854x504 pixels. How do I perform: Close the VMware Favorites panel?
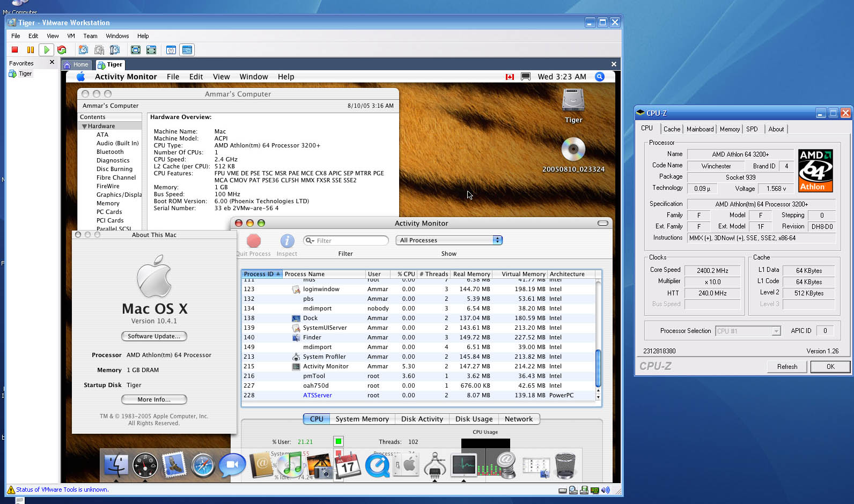(x=52, y=62)
